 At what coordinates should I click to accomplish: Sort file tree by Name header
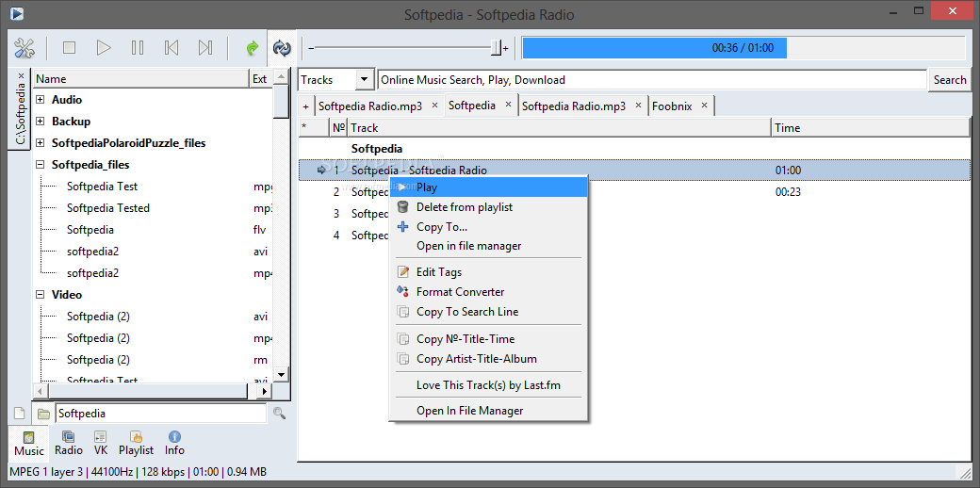pos(140,79)
